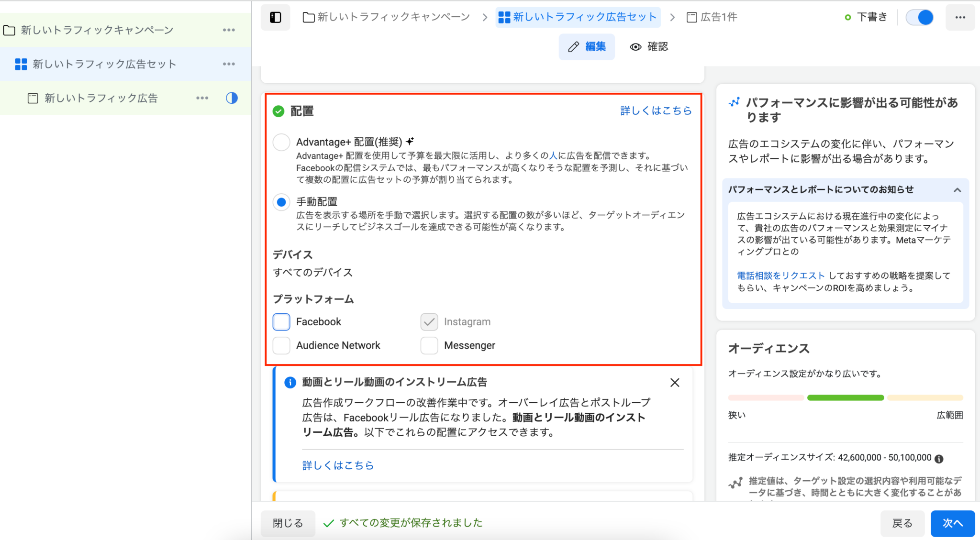
Task: Enable the Facebook platform checkbox
Action: coord(281,321)
